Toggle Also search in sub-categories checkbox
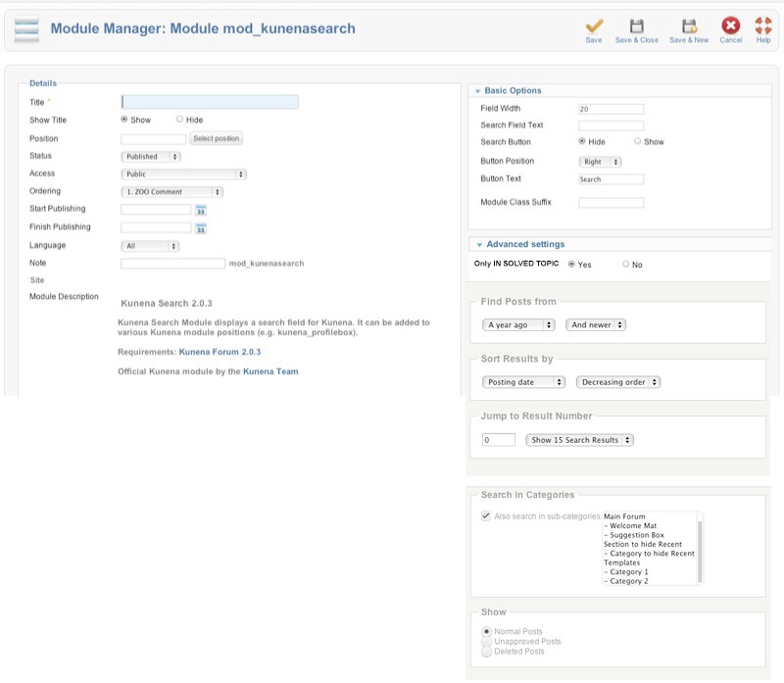784x683 pixels. [486, 515]
